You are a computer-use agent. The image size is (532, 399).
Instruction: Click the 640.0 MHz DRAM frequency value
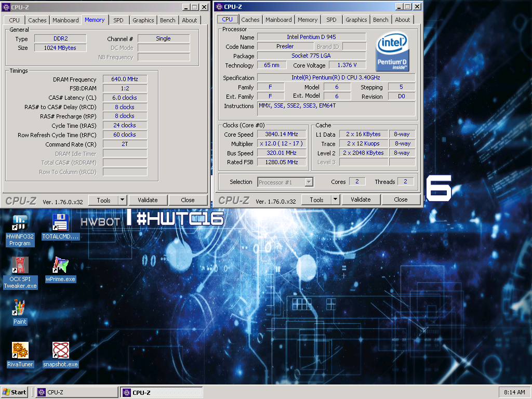(x=125, y=79)
